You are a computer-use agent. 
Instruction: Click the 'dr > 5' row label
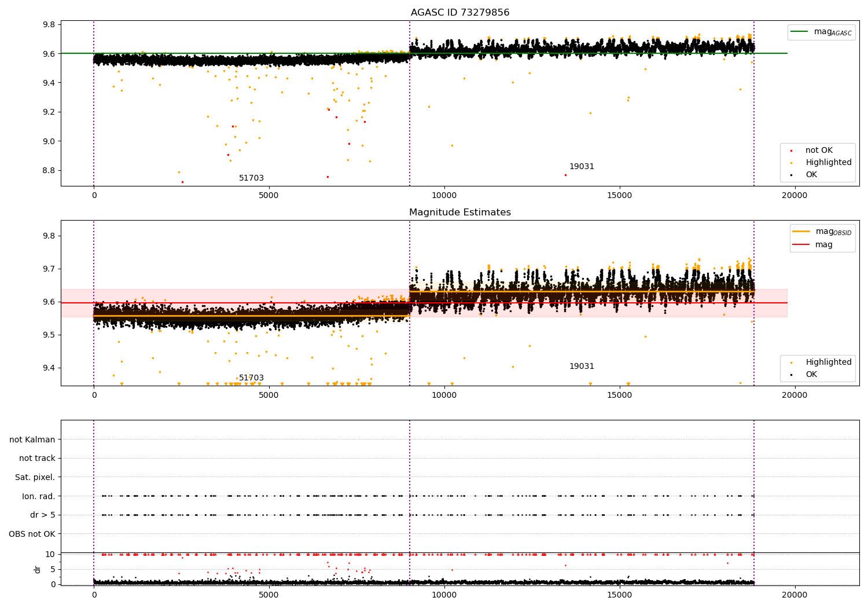pyautogui.click(x=43, y=515)
